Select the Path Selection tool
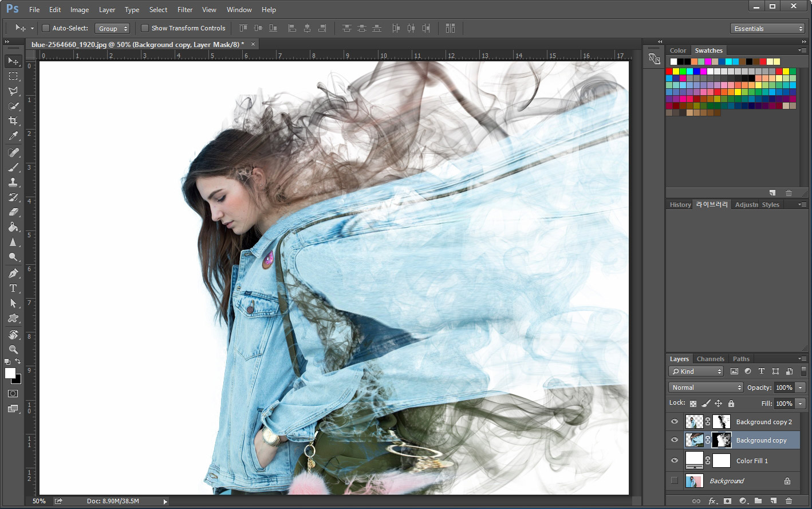 (x=13, y=303)
